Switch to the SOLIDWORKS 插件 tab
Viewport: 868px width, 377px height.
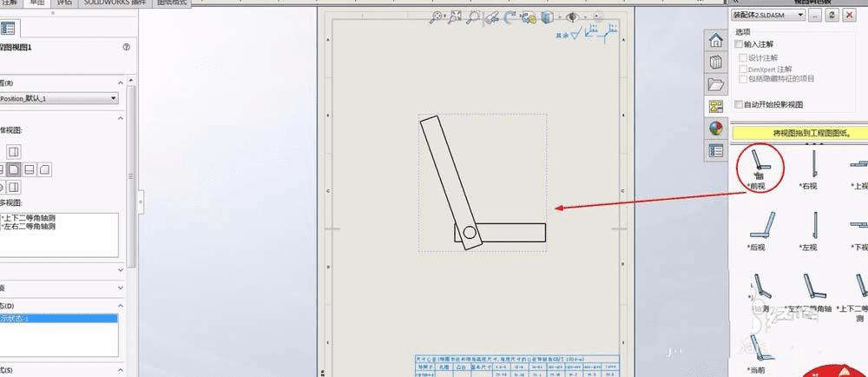[115, 3]
